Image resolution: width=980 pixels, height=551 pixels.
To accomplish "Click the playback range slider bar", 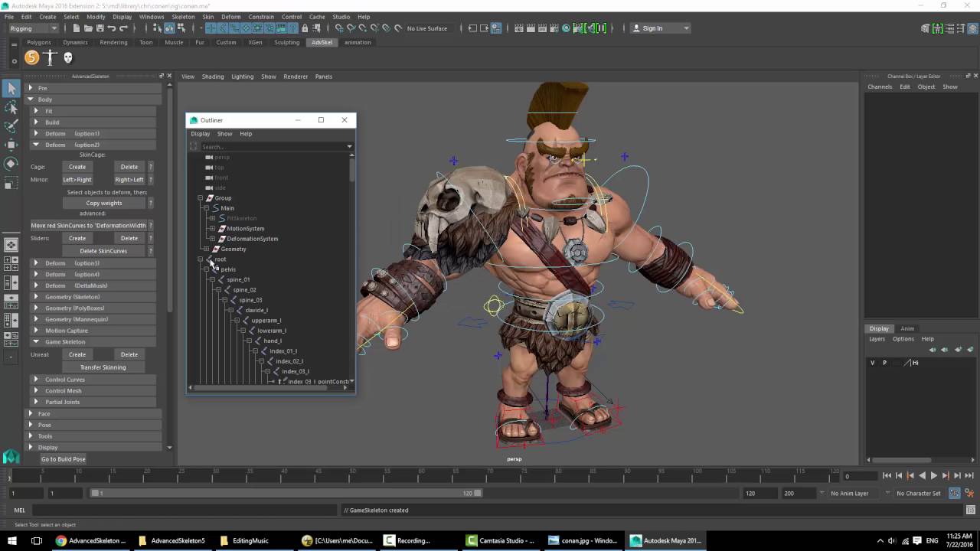I will [286, 494].
